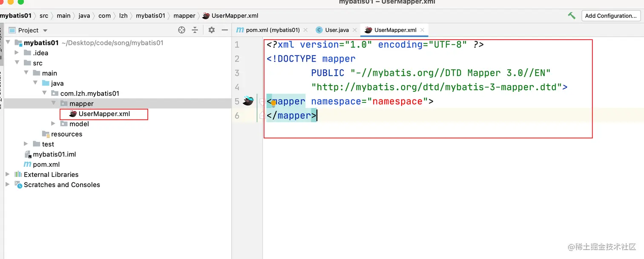This screenshot has height=259, width=644.
Task: Click the Maven icon beside pom.xml in tree
Action: tap(27, 165)
